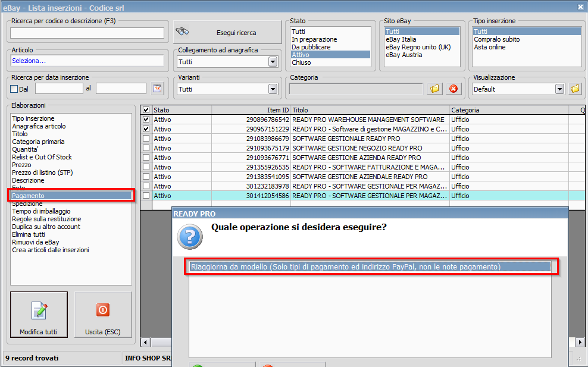The width and height of the screenshot is (588, 367).
Task: Close the eBay Lista inserzioni window
Action: point(580,7)
